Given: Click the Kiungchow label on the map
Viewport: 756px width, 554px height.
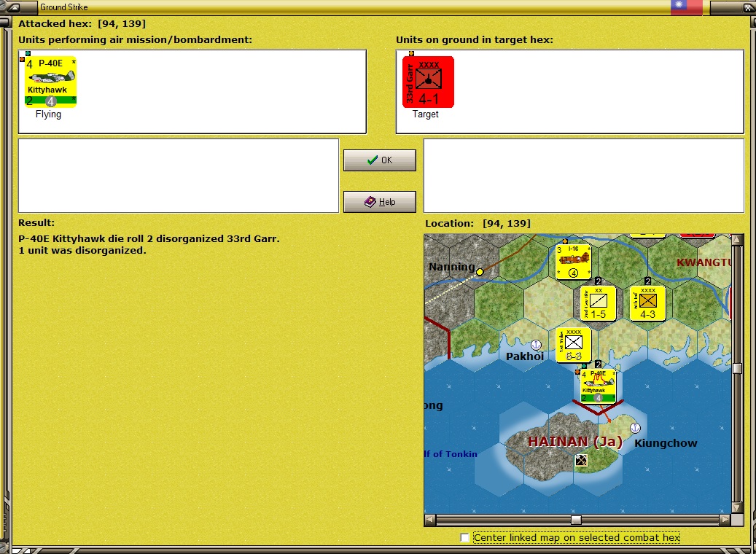Looking at the screenshot, I should [x=666, y=443].
